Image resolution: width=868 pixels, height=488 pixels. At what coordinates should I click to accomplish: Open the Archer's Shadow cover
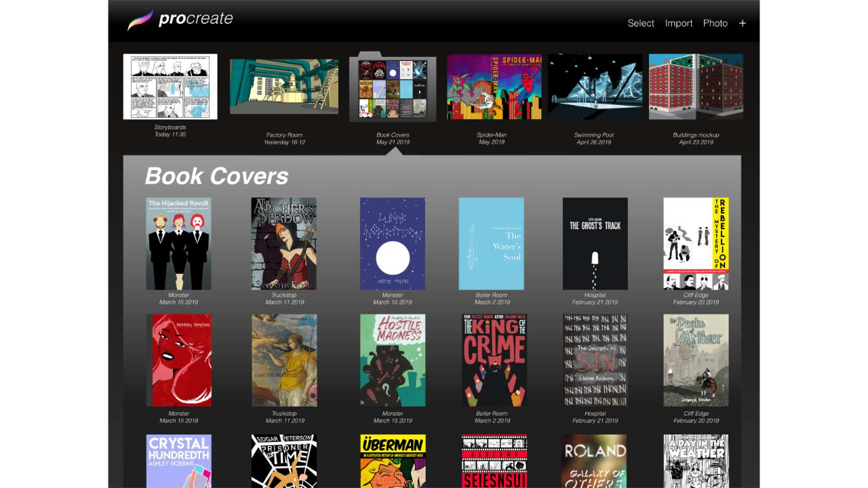pos(283,243)
